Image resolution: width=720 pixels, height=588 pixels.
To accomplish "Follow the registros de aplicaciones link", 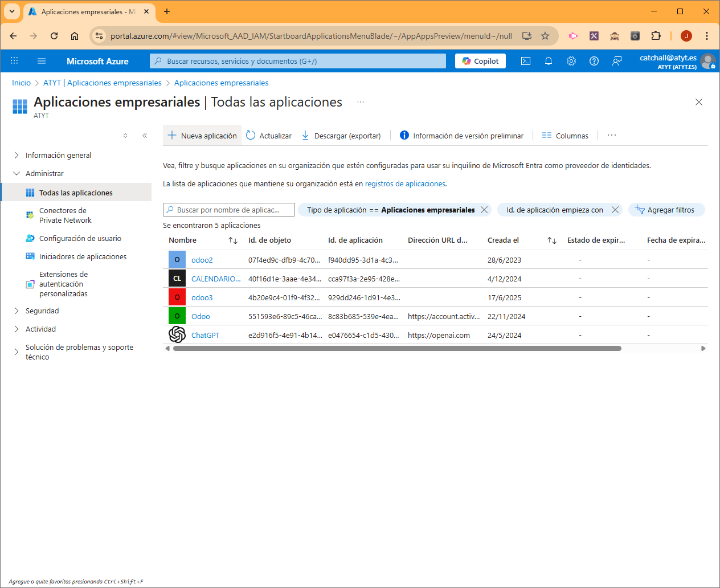I will pyautogui.click(x=405, y=184).
